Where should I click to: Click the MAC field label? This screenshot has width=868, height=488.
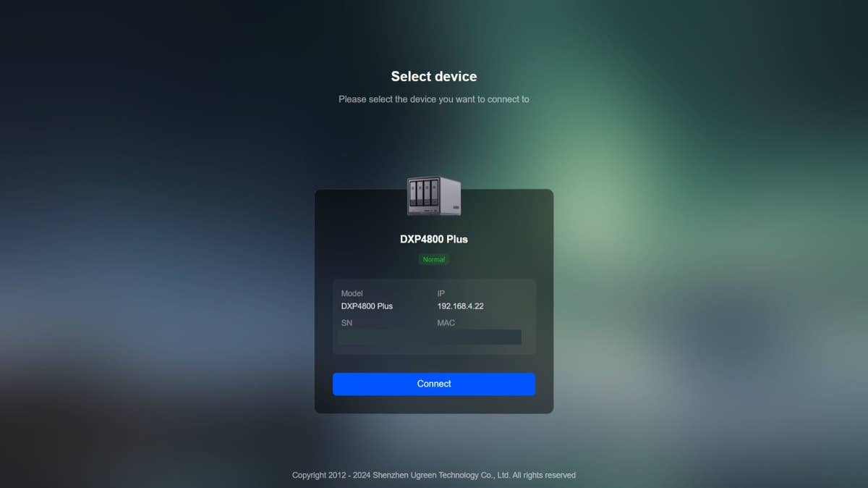[446, 323]
